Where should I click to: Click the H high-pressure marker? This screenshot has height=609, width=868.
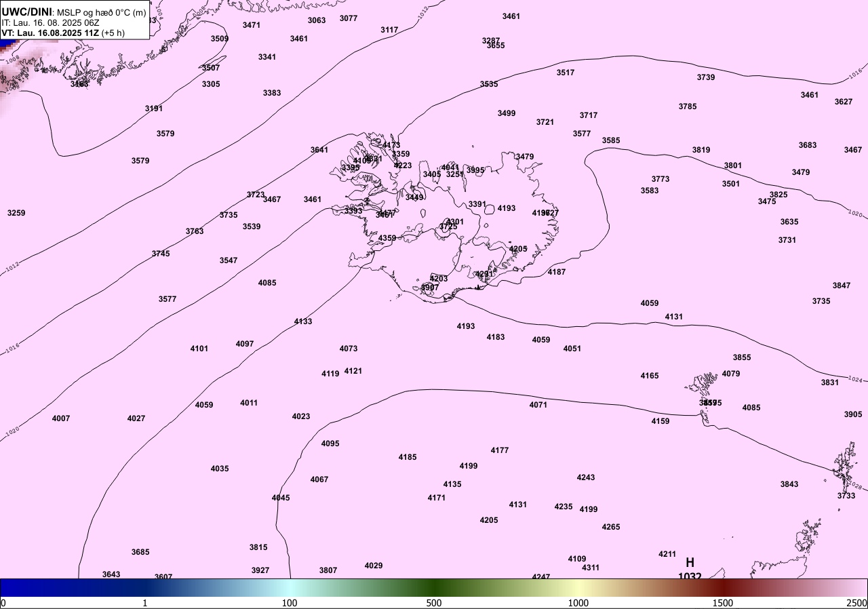pos(690,562)
